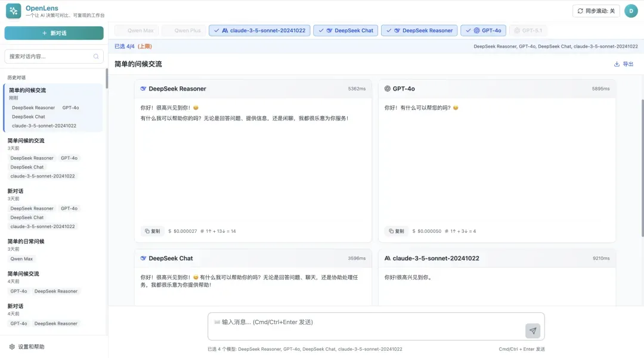Open the user avatar D menu
Screen dimensions: 644x358
[631, 11]
